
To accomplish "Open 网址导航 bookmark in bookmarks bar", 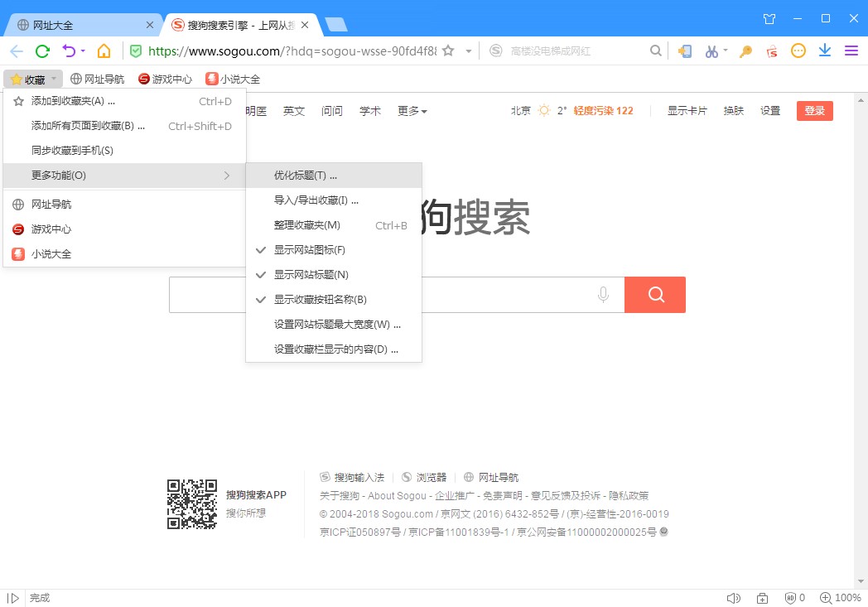I will click(98, 79).
